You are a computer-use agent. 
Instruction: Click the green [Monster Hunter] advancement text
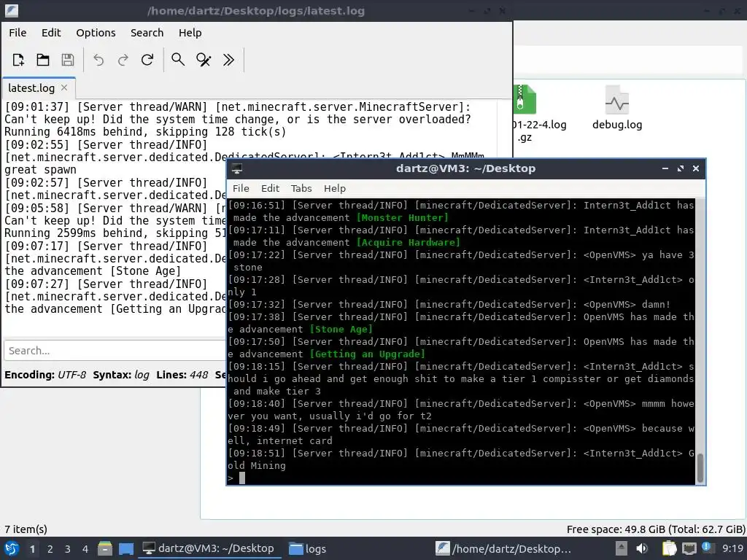[x=403, y=217]
